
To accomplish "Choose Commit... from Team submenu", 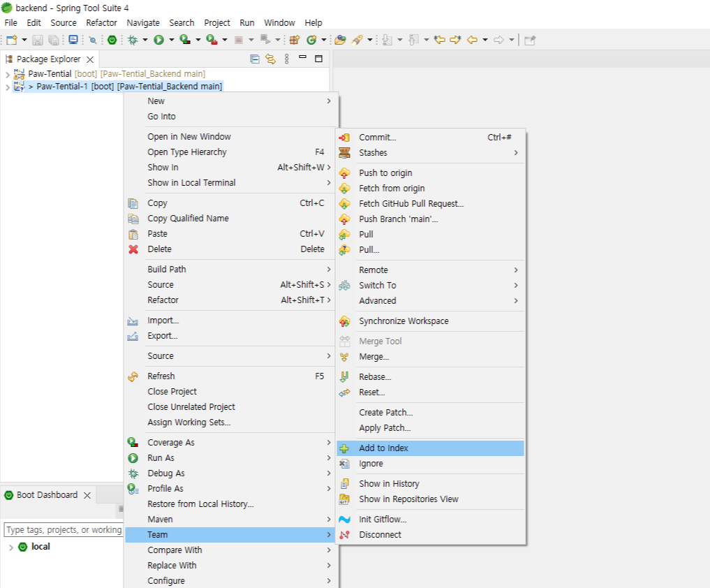I will (430, 138).
